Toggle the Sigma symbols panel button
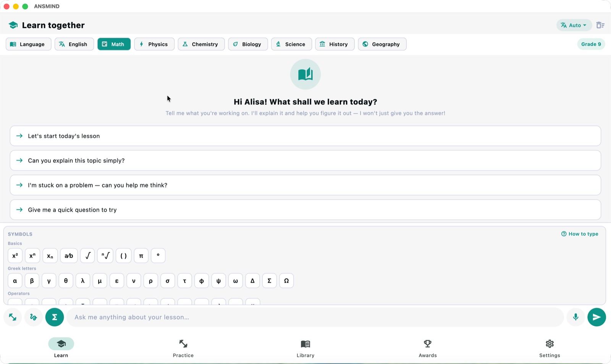This screenshot has width=611, height=364. tap(55, 317)
